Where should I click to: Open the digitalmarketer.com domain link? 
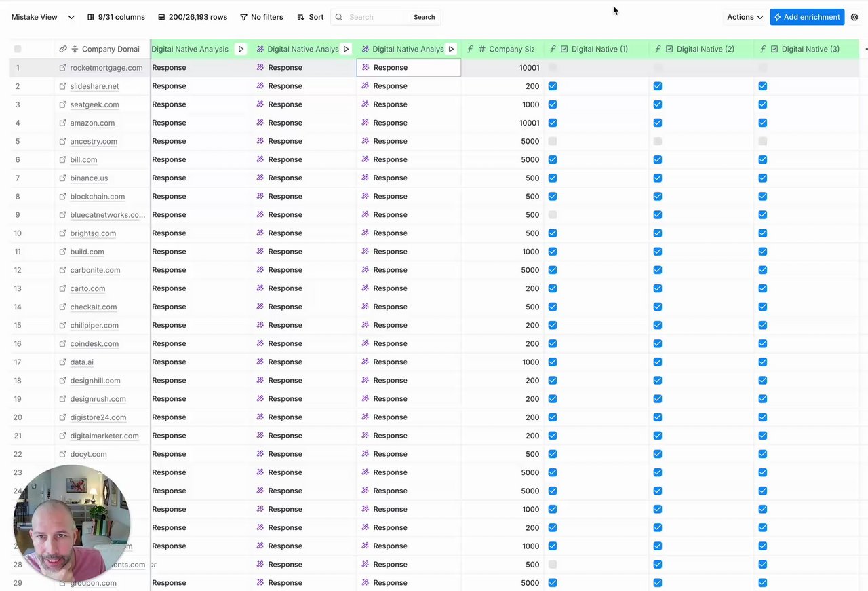[104, 436]
